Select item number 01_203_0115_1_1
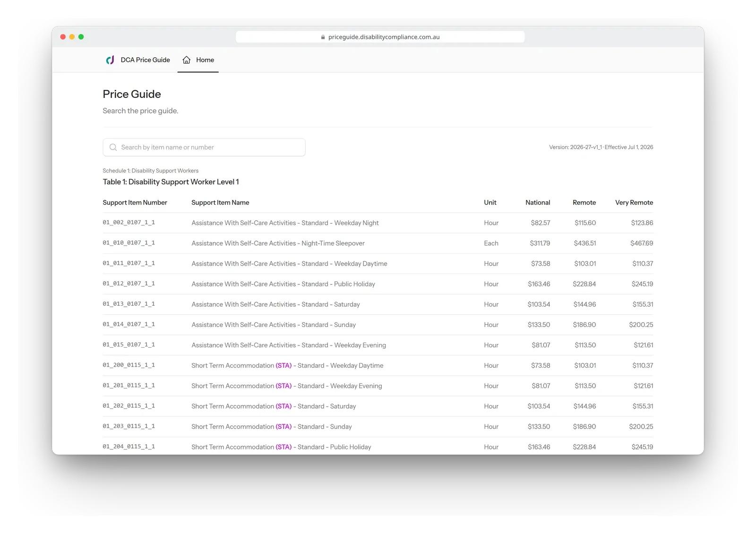The image size is (756, 534). pyautogui.click(x=129, y=426)
